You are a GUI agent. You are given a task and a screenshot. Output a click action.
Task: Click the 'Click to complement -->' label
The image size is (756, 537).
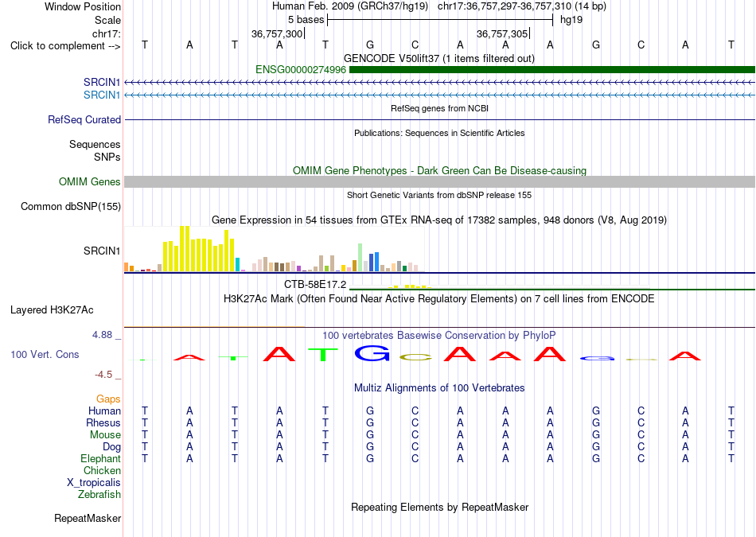65,46
